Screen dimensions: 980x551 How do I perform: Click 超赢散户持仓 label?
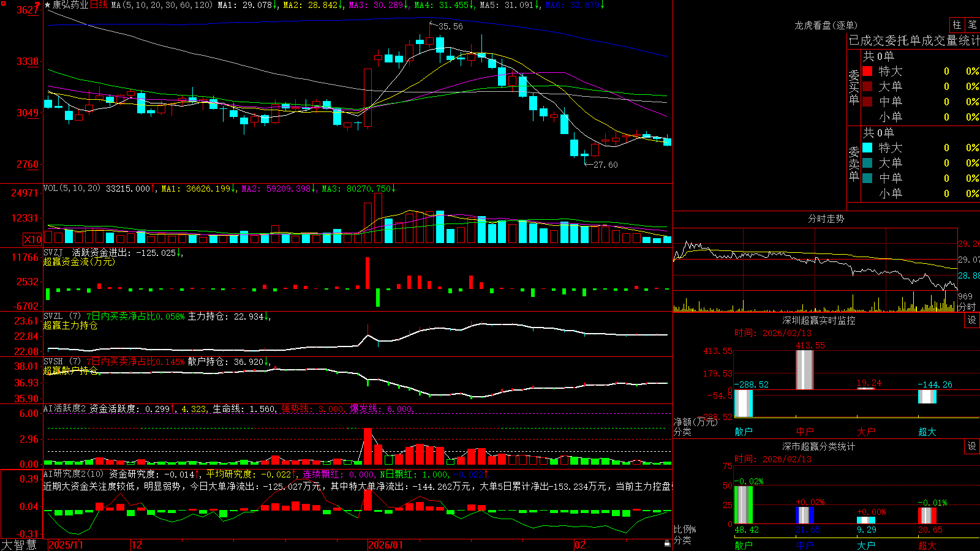[x=70, y=370]
